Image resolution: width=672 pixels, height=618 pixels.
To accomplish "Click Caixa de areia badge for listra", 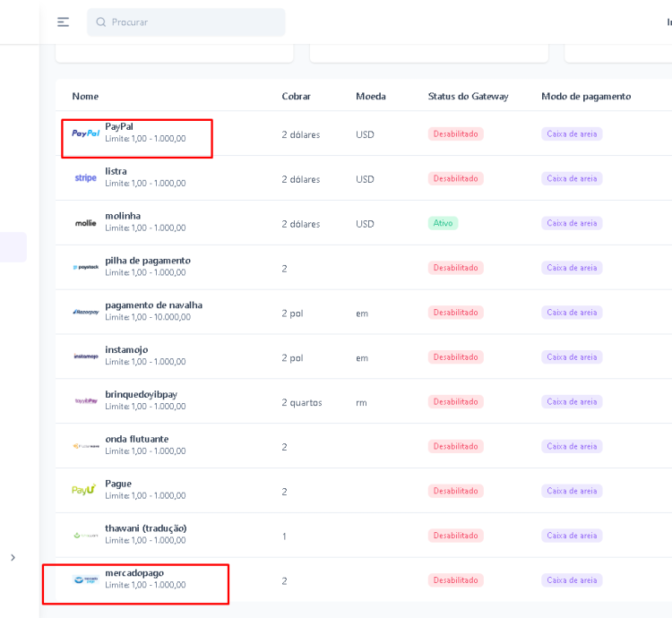I will click(x=572, y=178).
